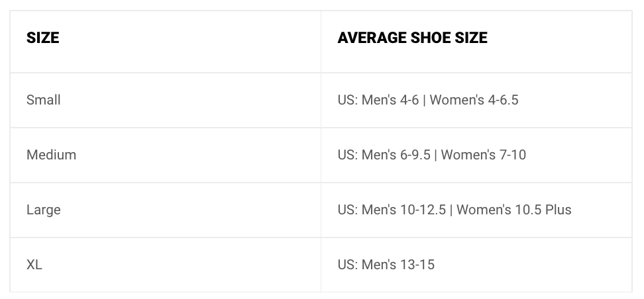Click the US prefix in XL row
This screenshot has height=299, width=644.
tap(347, 265)
